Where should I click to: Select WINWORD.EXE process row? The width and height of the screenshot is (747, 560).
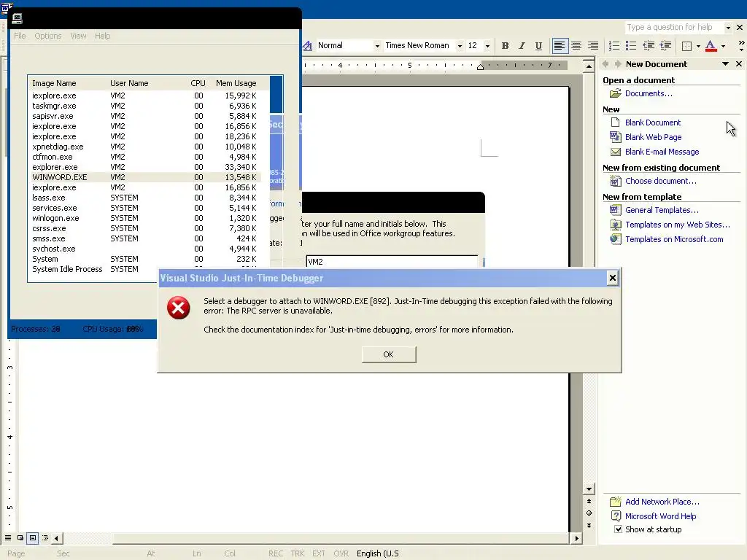pos(145,177)
